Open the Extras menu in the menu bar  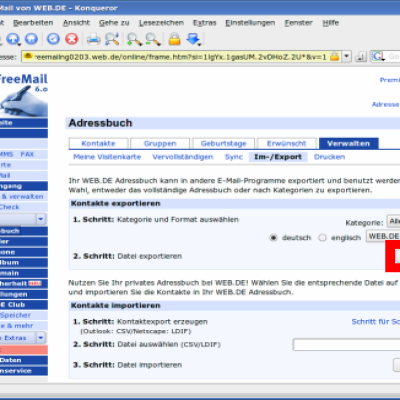click(x=205, y=23)
